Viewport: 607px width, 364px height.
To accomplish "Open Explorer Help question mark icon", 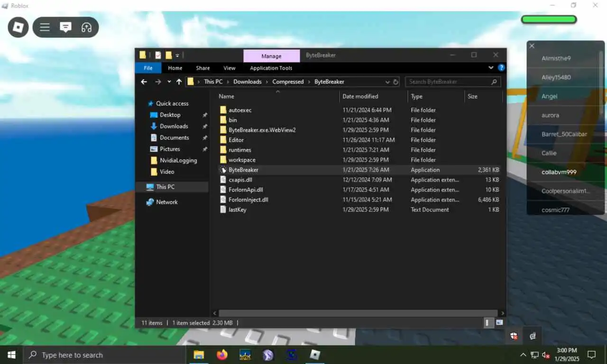I will pyautogui.click(x=501, y=68).
